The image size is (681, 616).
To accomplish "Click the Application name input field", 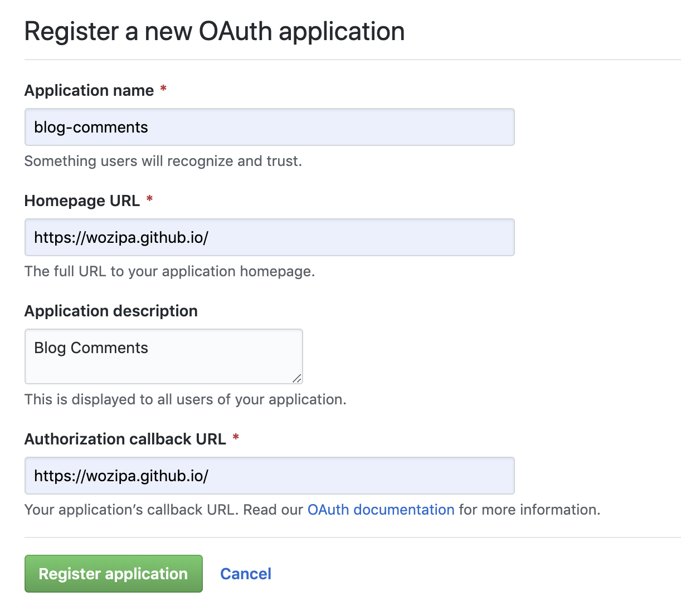I will [x=269, y=127].
